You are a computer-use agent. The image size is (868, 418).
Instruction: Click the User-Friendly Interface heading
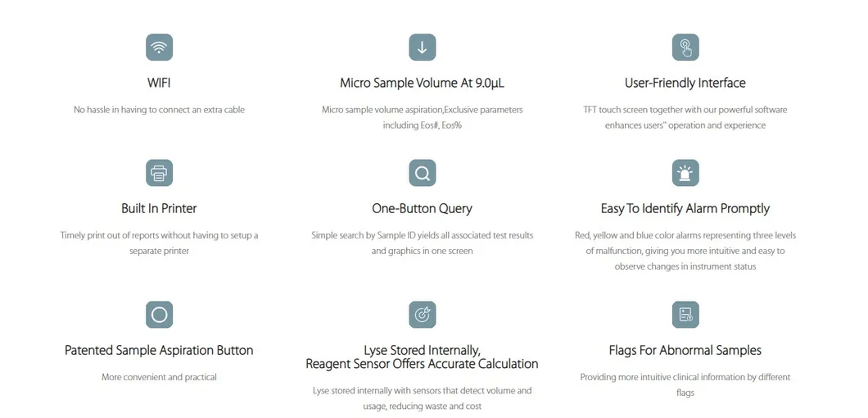(685, 83)
